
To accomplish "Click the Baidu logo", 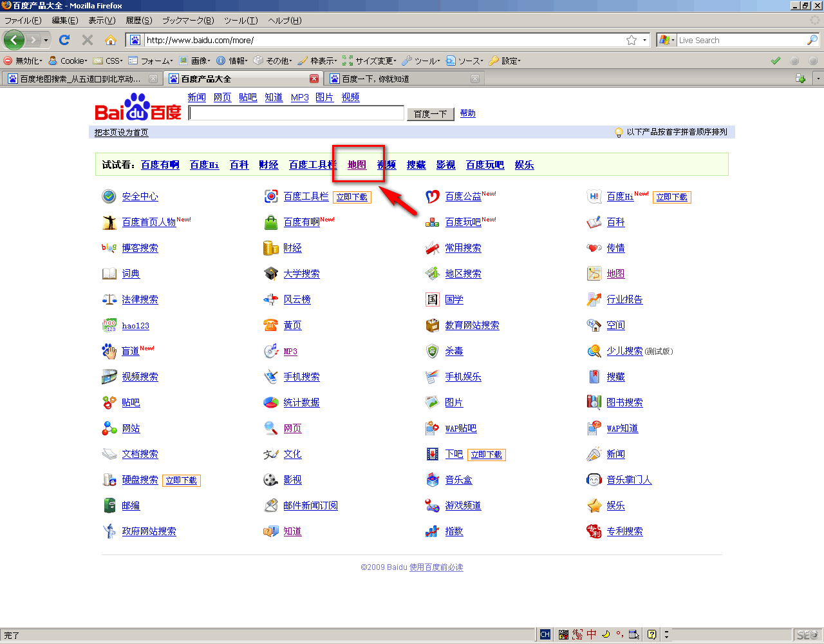I will click(138, 107).
